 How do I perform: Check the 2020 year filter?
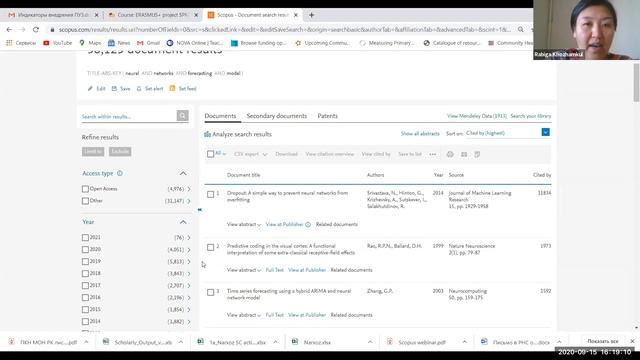85,249
